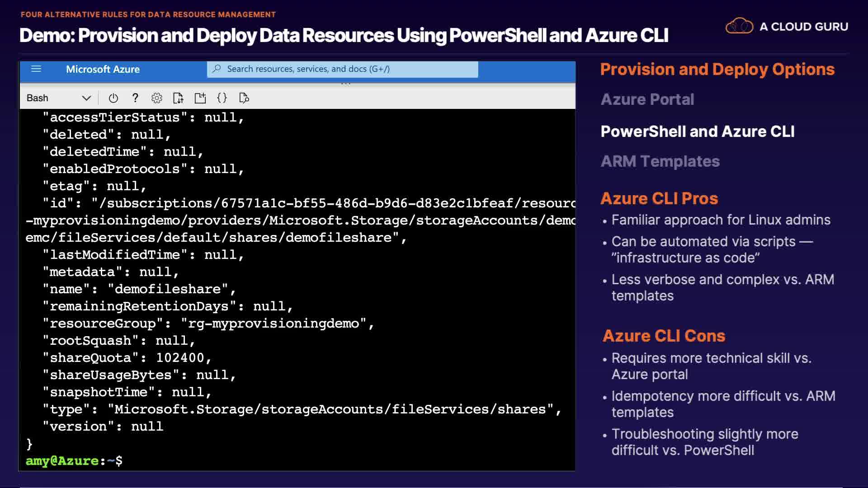868x488 pixels.
Task: Click the web preview icon
Action: coord(244,98)
